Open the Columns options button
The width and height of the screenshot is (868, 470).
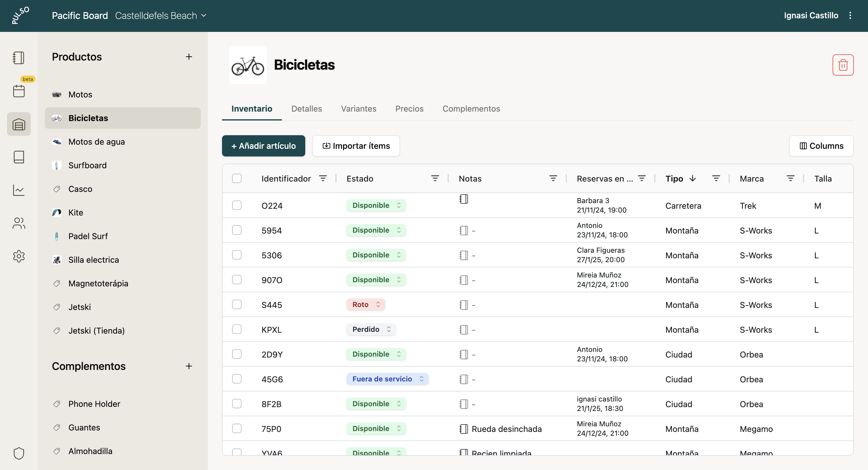[x=821, y=146]
